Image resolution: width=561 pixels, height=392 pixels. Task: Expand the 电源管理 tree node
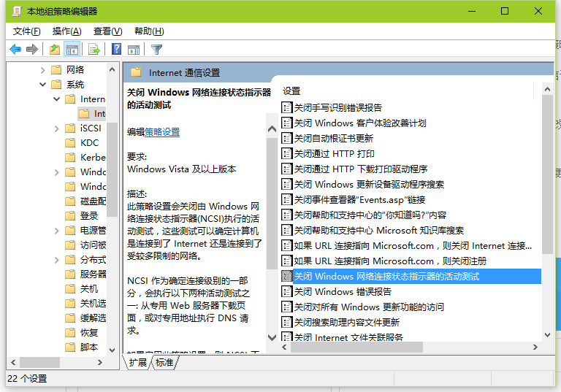(57, 231)
